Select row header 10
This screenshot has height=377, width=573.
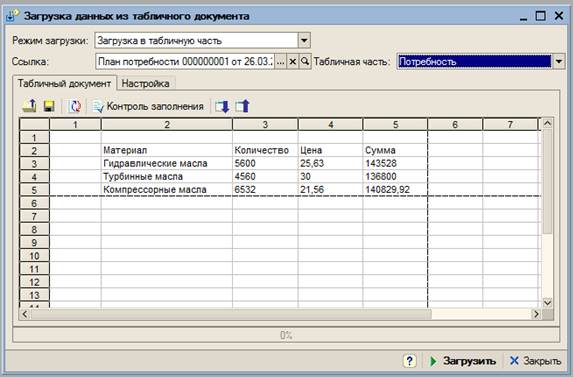click(34, 256)
